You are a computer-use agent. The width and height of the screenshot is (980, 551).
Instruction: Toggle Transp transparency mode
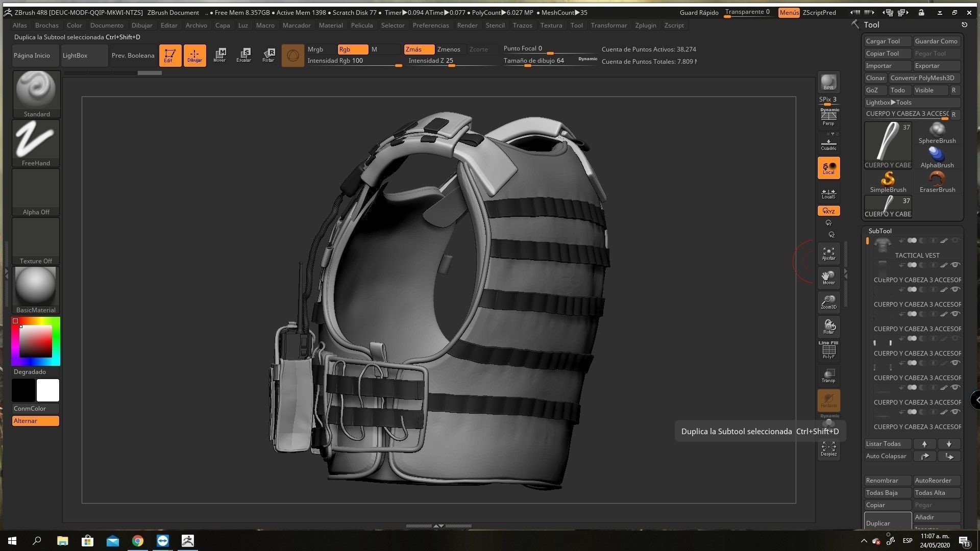click(x=828, y=375)
